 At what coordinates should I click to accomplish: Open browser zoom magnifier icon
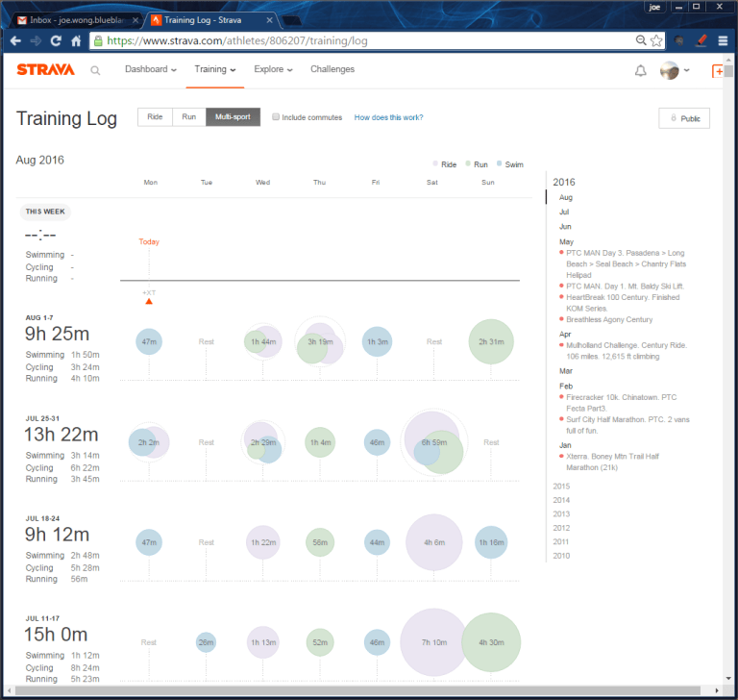(x=641, y=40)
